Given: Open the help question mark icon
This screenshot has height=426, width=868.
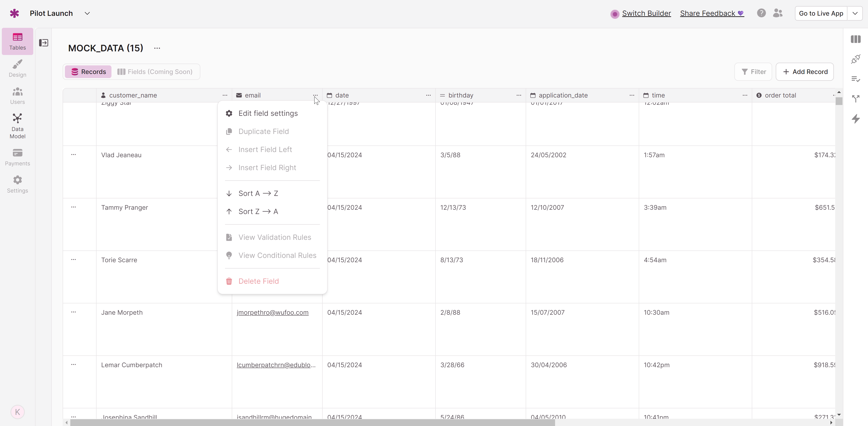Looking at the screenshot, I should pyautogui.click(x=761, y=13).
